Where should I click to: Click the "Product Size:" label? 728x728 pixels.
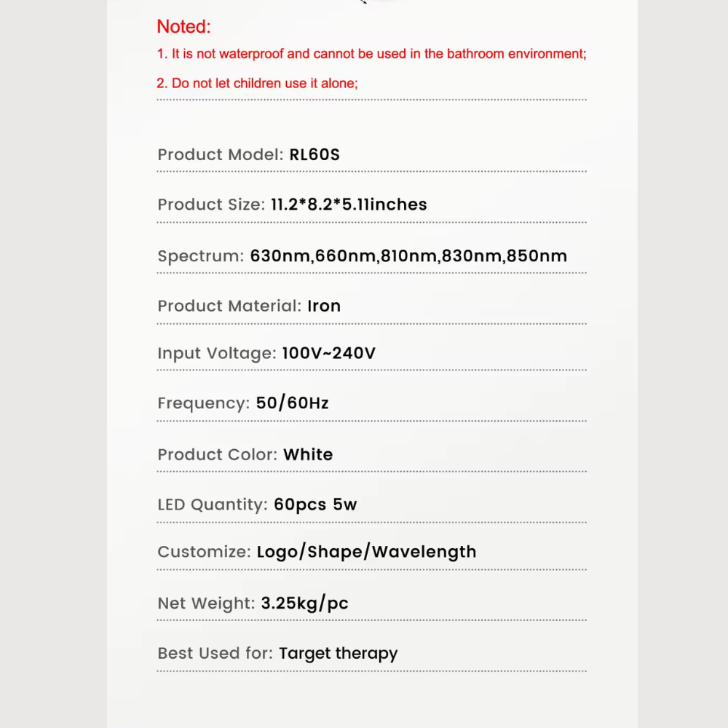(211, 205)
